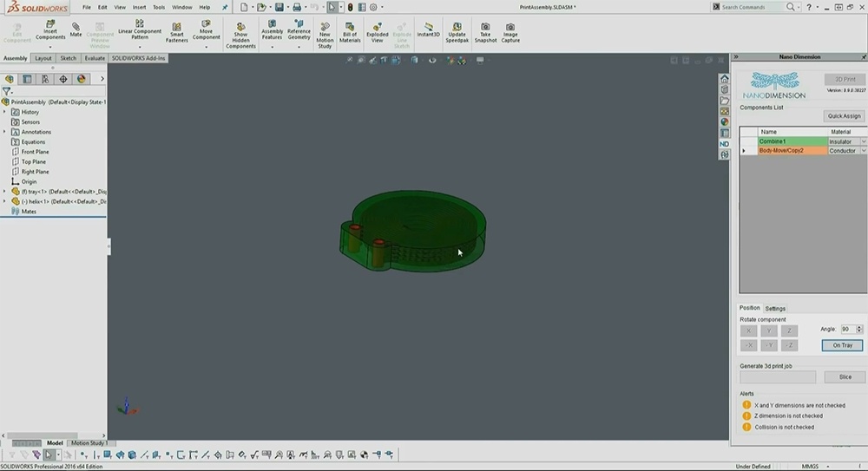Open Assembly Features tool
Image resolution: width=868 pixels, height=471 pixels.
pos(272,30)
